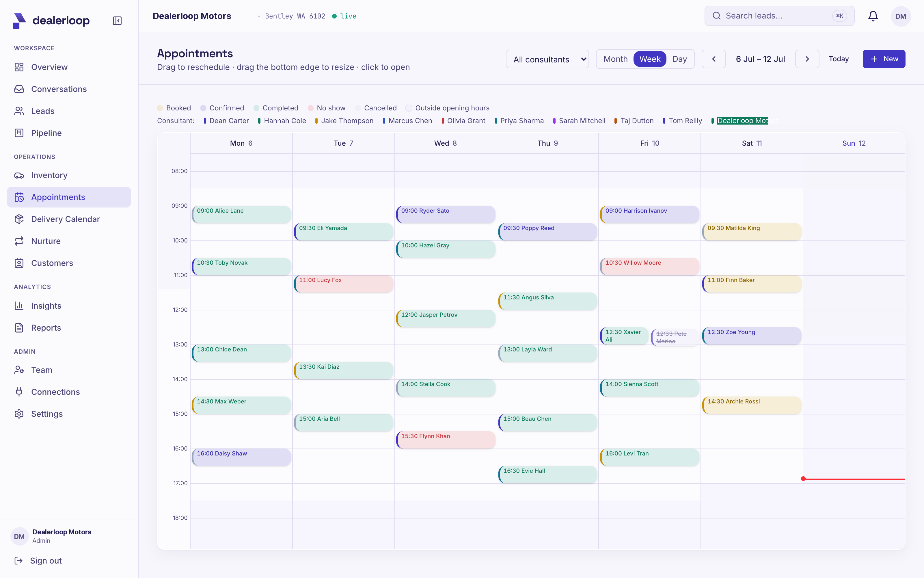Jump to Today
The image size is (924, 578).
pos(839,59)
